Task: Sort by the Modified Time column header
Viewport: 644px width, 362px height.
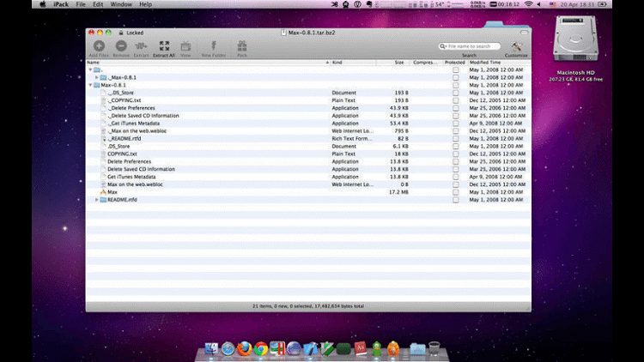Action: pos(500,63)
